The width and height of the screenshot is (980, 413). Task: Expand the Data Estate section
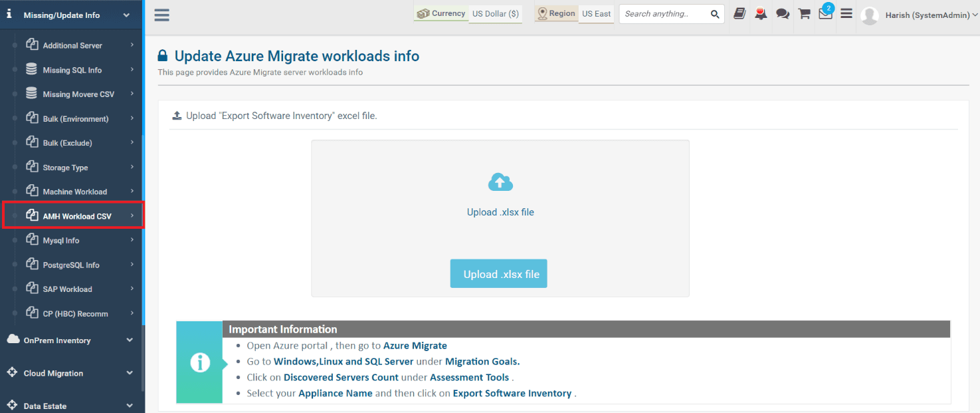pyautogui.click(x=72, y=405)
